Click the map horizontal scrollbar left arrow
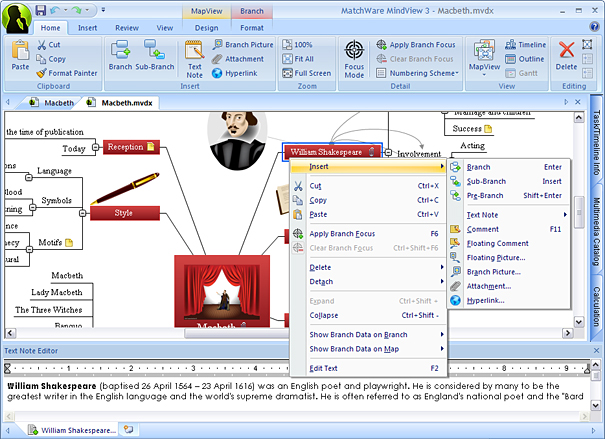 coord(10,333)
